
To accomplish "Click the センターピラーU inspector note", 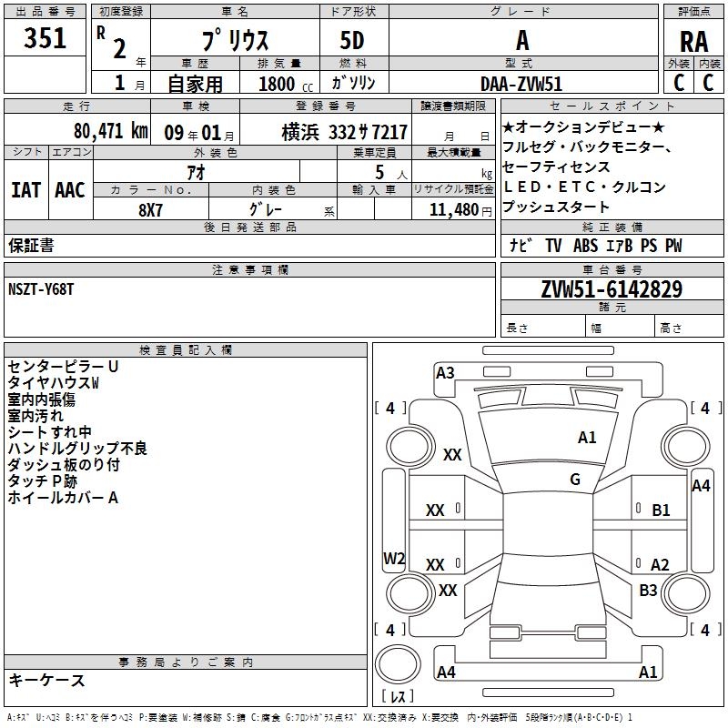I will (x=63, y=367).
